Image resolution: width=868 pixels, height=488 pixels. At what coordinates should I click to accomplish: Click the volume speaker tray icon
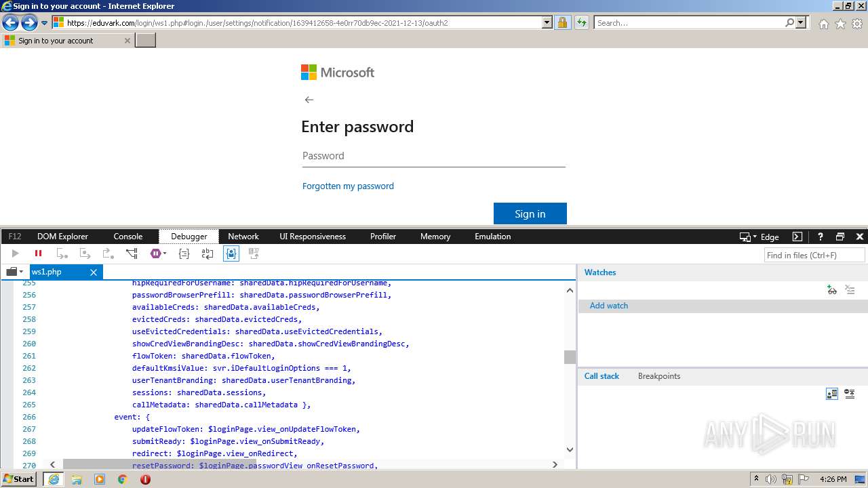771,479
